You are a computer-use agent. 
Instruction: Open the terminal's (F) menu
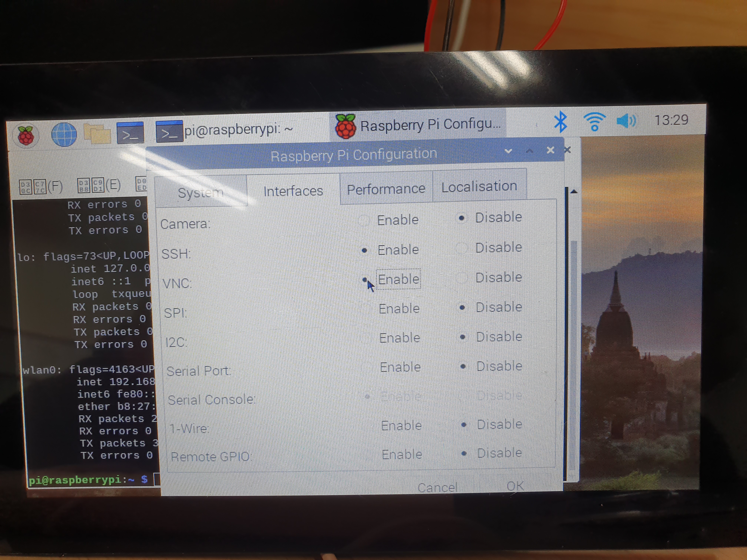(41, 187)
